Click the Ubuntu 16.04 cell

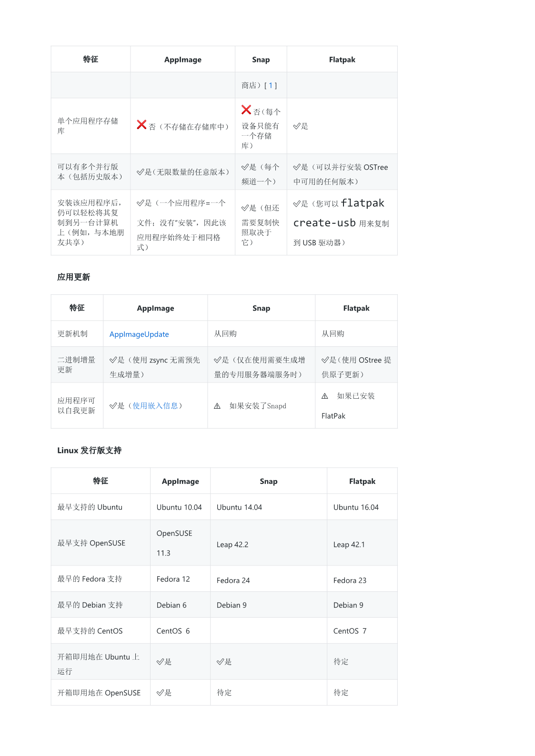point(356,507)
